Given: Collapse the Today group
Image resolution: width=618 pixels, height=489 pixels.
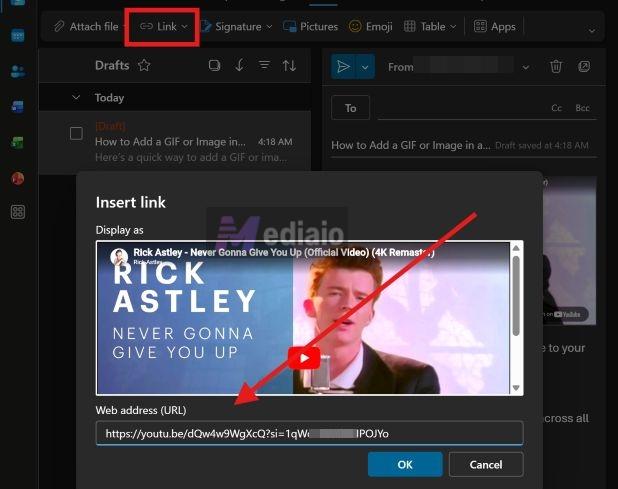Looking at the screenshot, I should 76,97.
